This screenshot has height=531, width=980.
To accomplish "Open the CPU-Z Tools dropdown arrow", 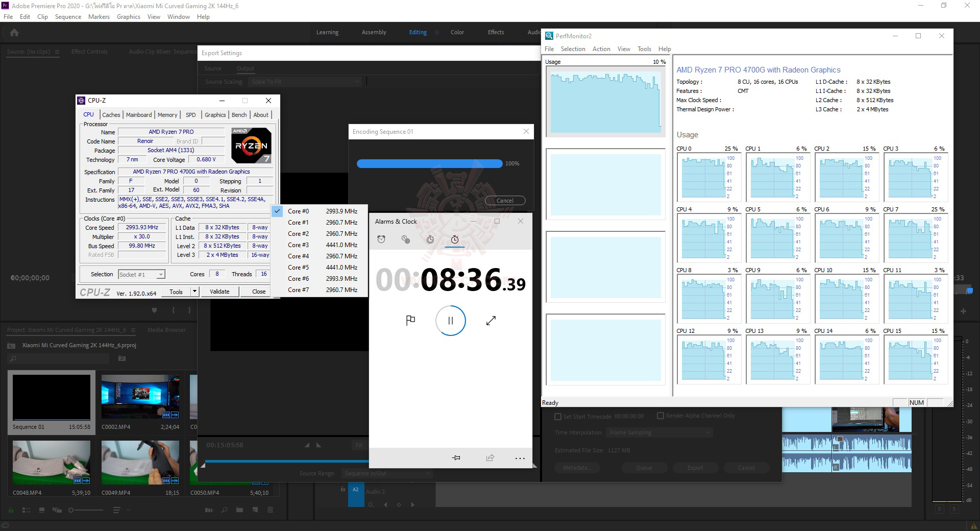I will tap(194, 292).
